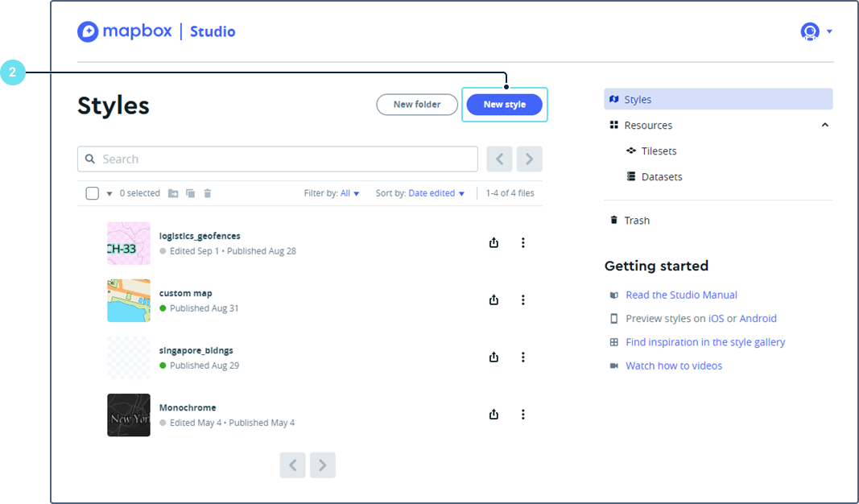Open the user account menu
Viewport: 859px width, 504px height.
816,31
